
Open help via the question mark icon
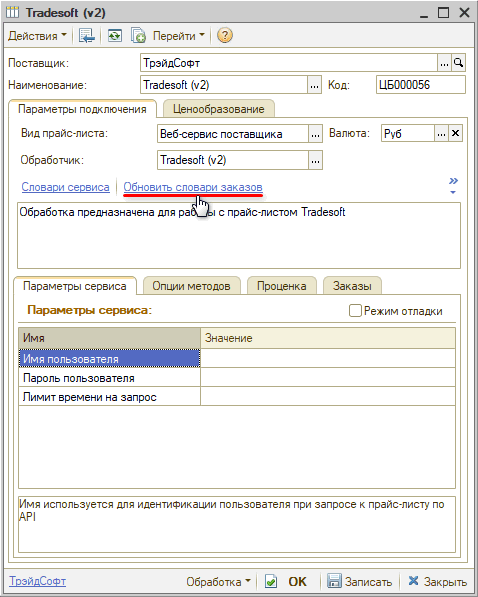(x=225, y=36)
